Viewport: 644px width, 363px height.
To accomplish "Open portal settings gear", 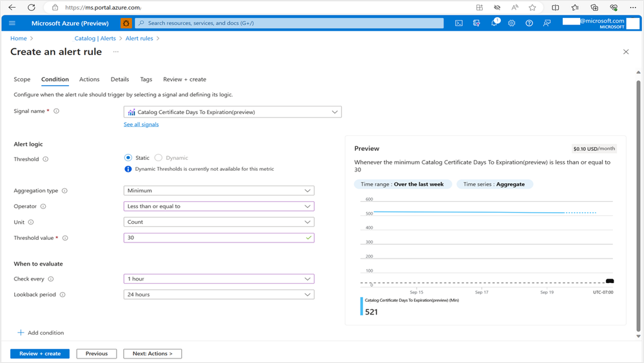I will point(512,23).
